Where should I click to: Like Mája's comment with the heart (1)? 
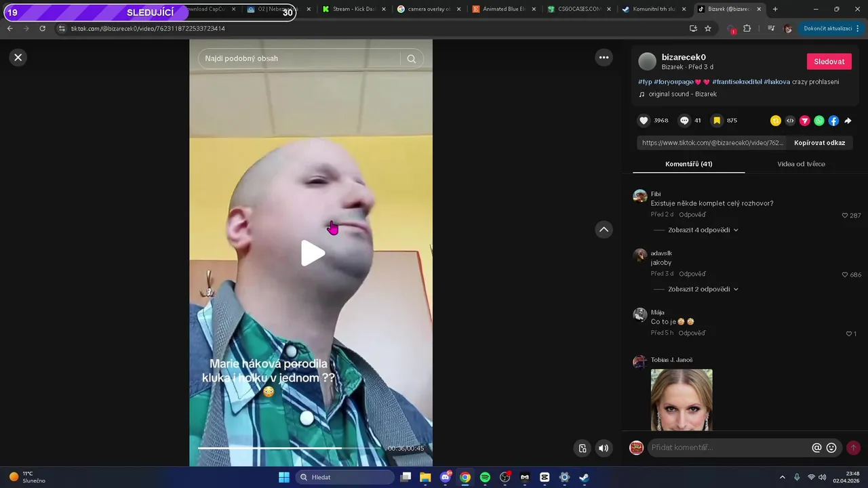click(848, 333)
